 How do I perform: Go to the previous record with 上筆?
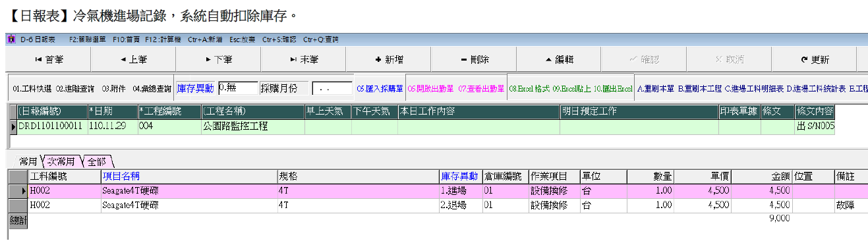click(133, 59)
